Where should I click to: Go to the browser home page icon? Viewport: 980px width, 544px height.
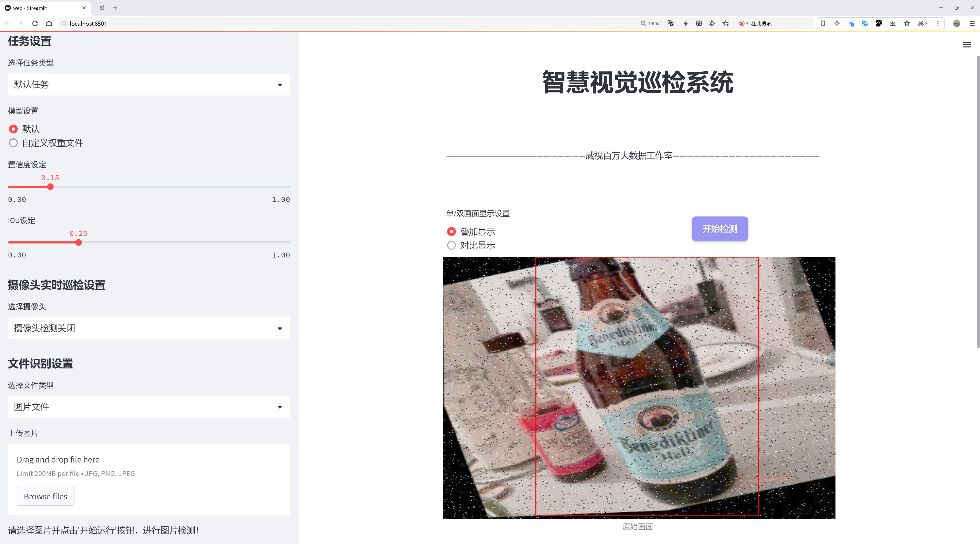click(49, 24)
